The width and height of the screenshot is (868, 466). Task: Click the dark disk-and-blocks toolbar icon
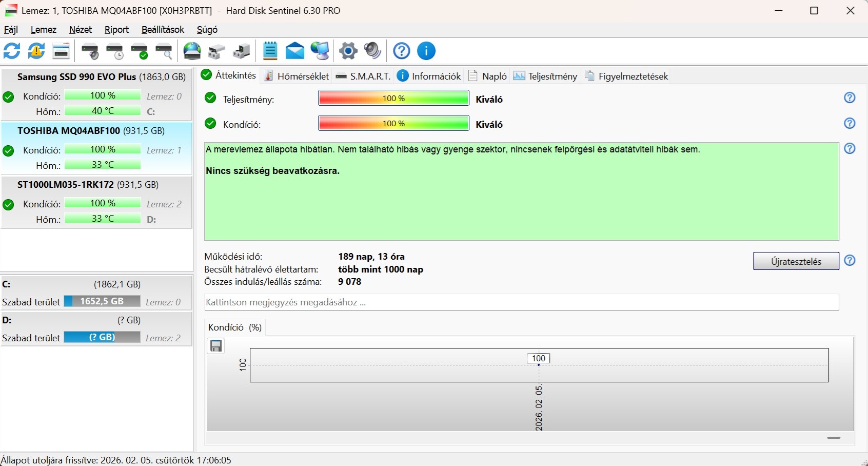[242, 51]
